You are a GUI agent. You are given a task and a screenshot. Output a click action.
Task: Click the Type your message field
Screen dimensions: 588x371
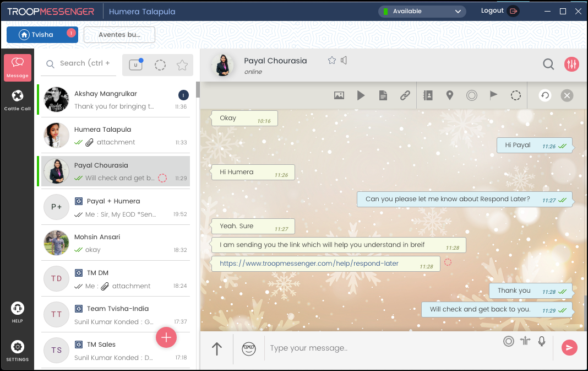coord(380,348)
